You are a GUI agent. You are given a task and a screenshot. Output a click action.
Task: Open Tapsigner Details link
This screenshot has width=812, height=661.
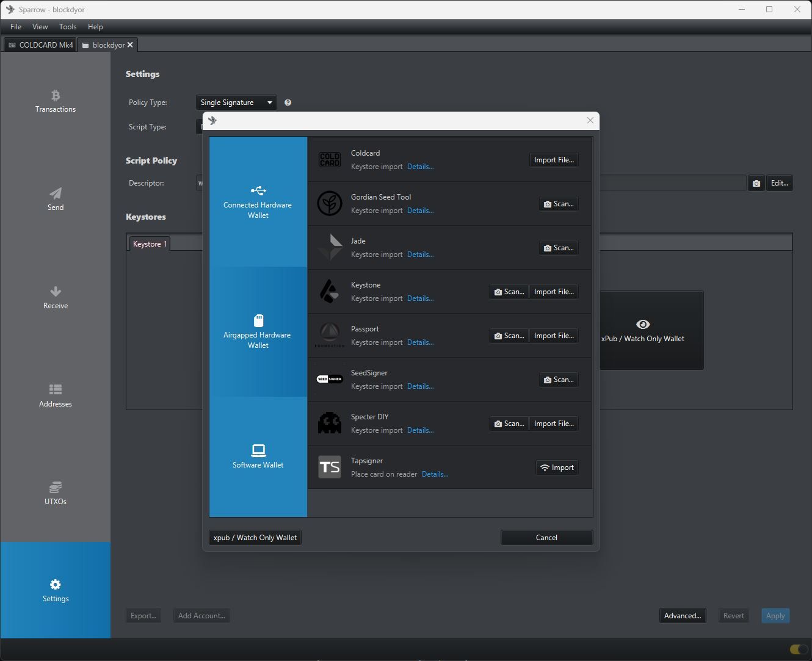[x=435, y=474]
